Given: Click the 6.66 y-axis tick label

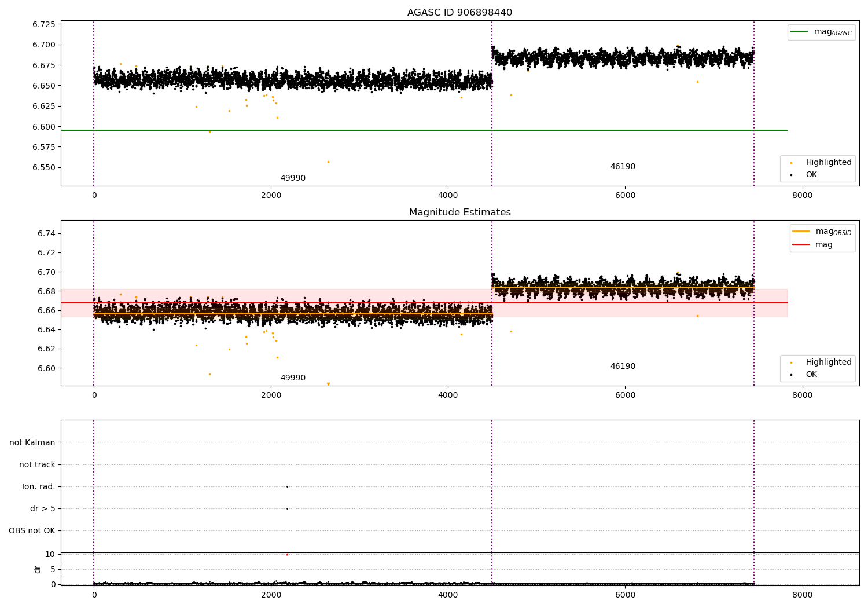Looking at the screenshot, I should [46, 310].
